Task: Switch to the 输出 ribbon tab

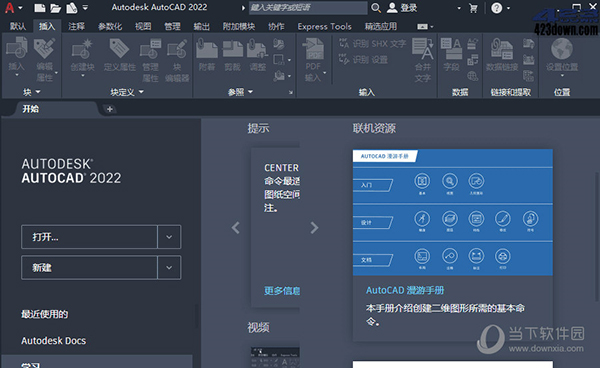Action: (x=202, y=26)
